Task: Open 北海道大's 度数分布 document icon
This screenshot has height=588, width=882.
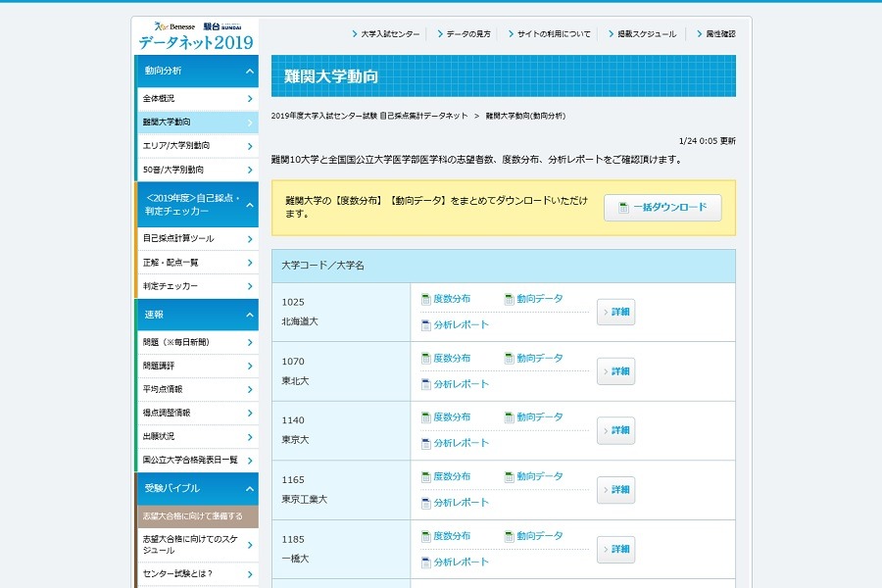Action: (x=425, y=298)
